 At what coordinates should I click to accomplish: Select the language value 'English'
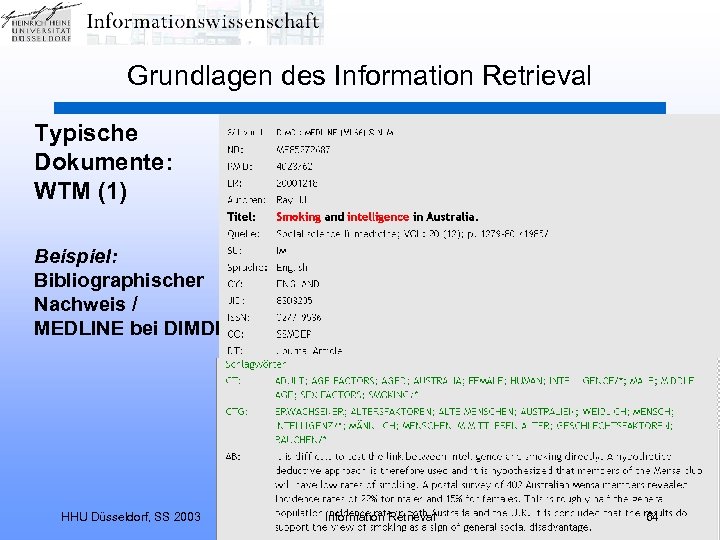click(292, 267)
